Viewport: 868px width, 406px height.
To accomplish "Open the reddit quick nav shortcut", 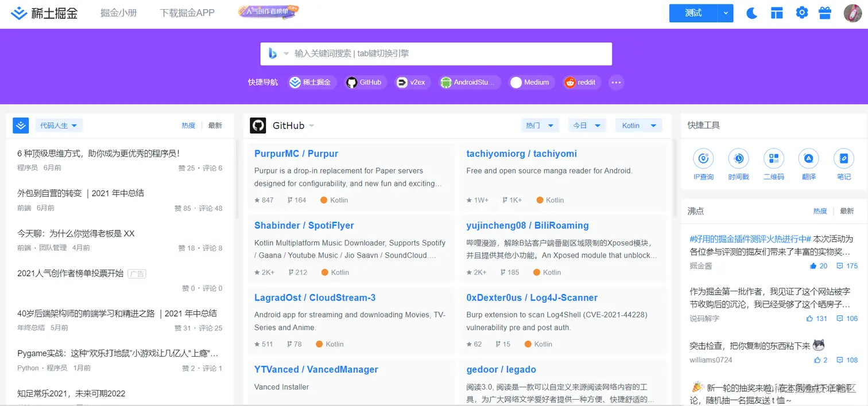I will pos(582,83).
